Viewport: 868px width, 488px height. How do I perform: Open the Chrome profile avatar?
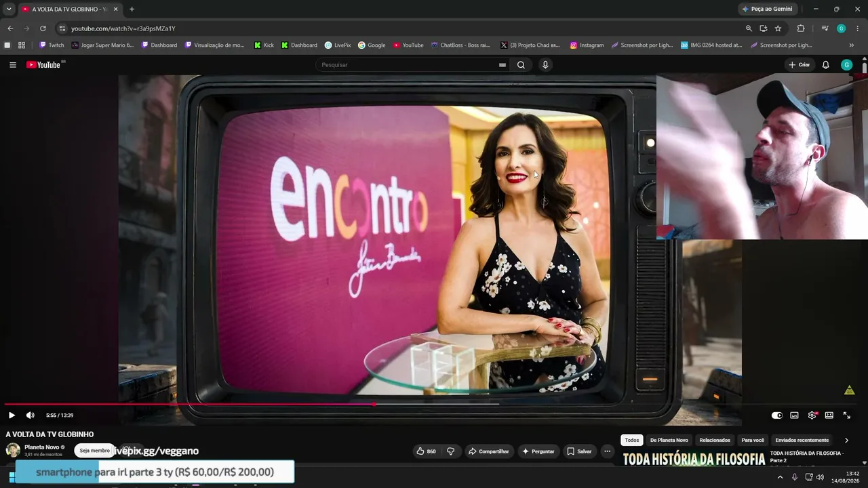pos(841,28)
